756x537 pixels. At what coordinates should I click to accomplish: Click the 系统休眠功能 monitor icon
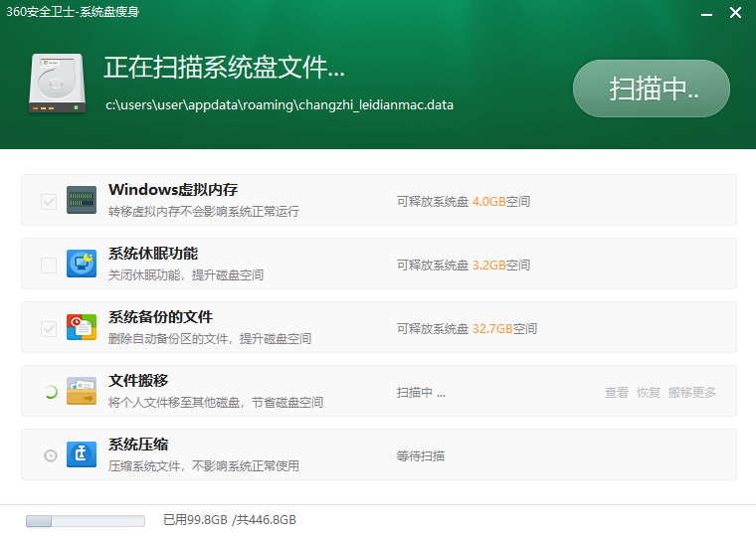(82, 265)
